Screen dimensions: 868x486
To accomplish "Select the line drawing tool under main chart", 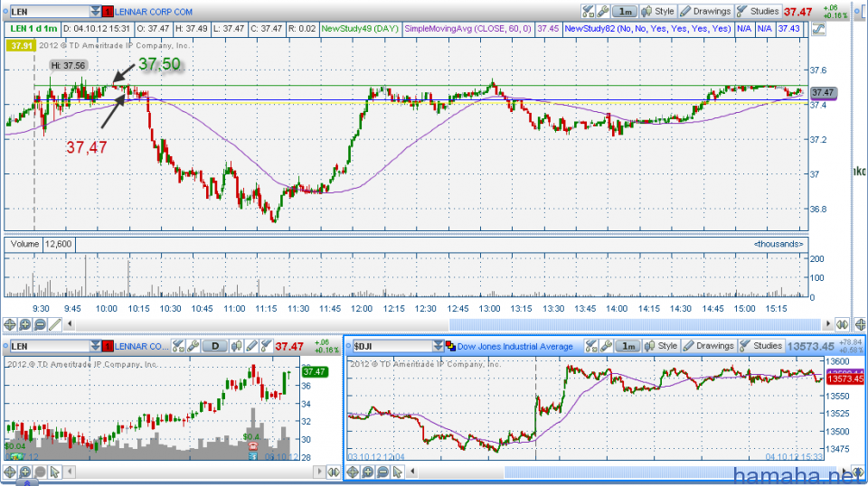I will pyautogui.click(x=55, y=324).
